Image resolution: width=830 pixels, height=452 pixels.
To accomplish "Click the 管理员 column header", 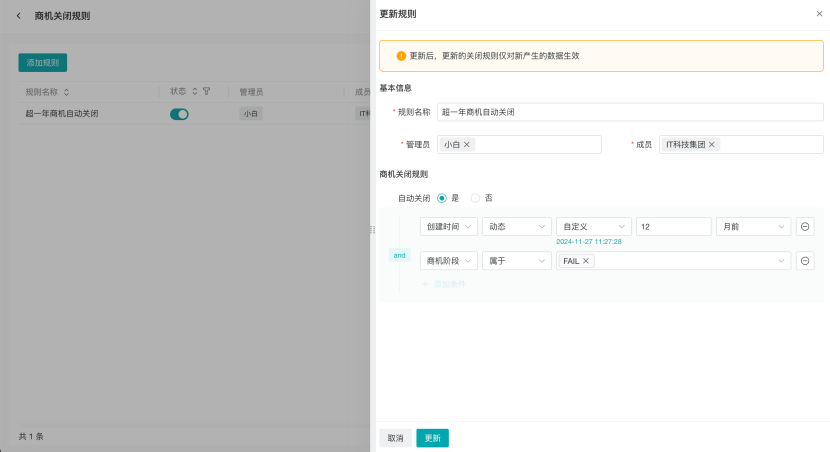I will [251, 92].
